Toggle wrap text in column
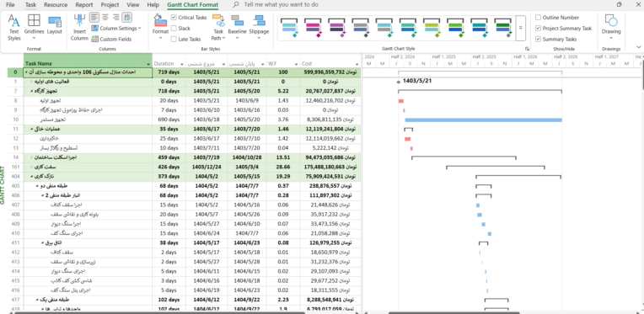The width and height of the screenshot is (644, 314). coord(127,17)
